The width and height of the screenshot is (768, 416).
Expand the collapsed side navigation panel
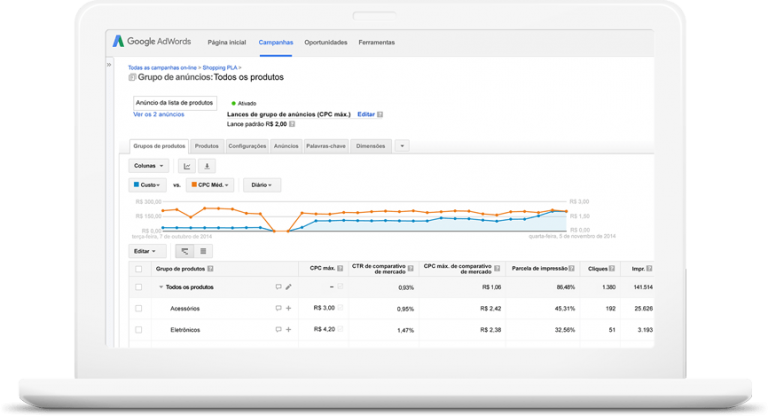109,65
